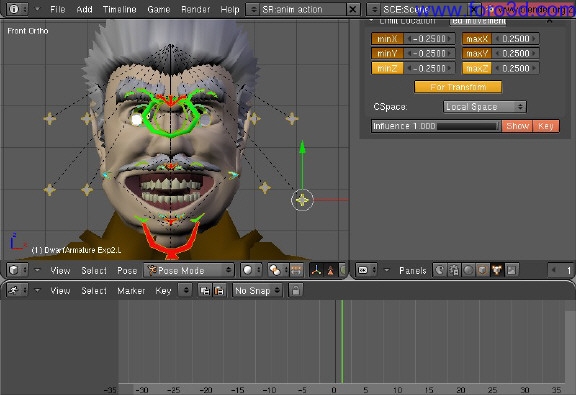
Task: Switch to the Logic context icon
Action: coord(440,270)
